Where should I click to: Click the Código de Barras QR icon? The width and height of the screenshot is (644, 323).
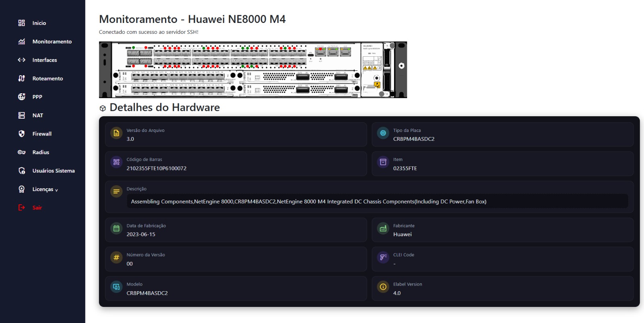pyautogui.click(x=116, y=162)
